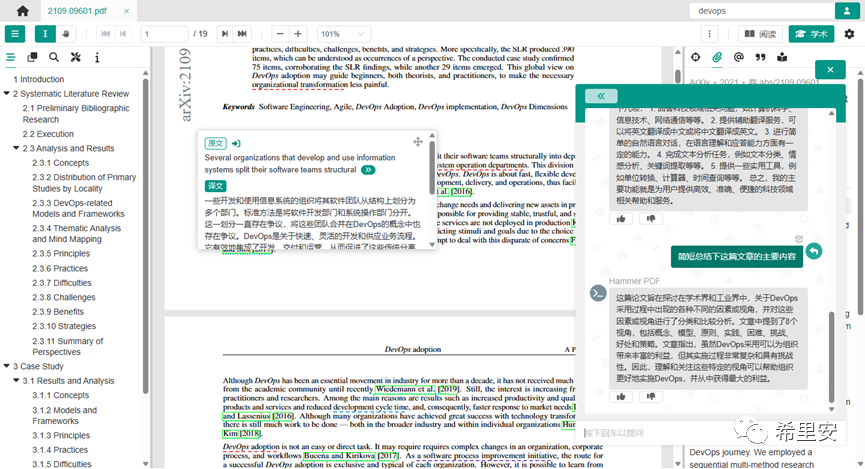Switch to 学术 academic mode

(811, 34)
